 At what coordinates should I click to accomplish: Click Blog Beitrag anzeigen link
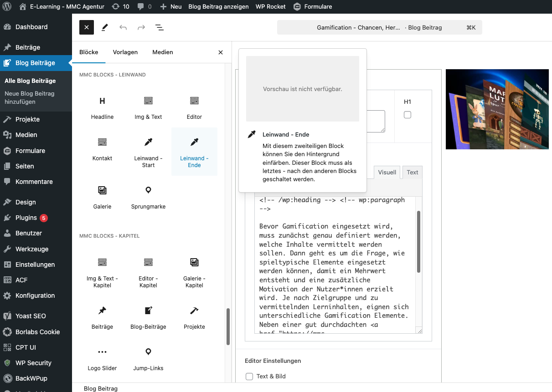218,6
